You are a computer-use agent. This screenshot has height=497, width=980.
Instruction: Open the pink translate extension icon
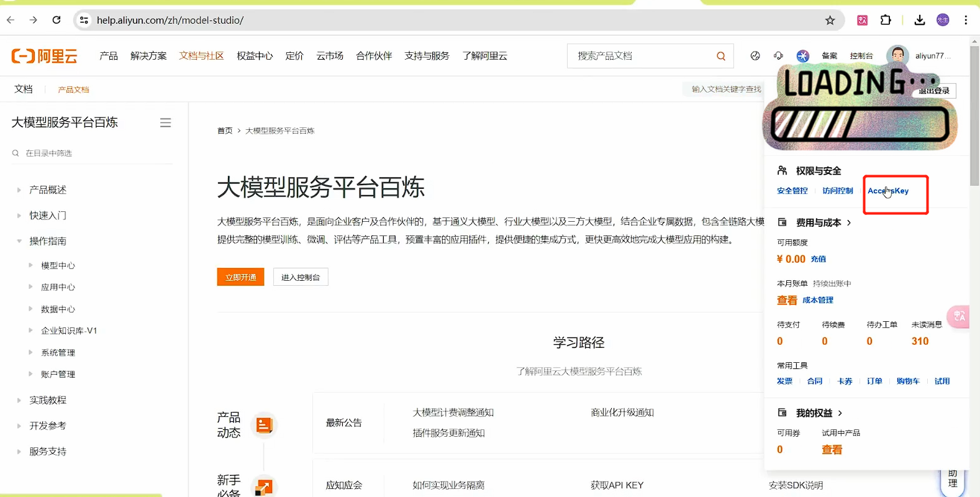[863, 20]
